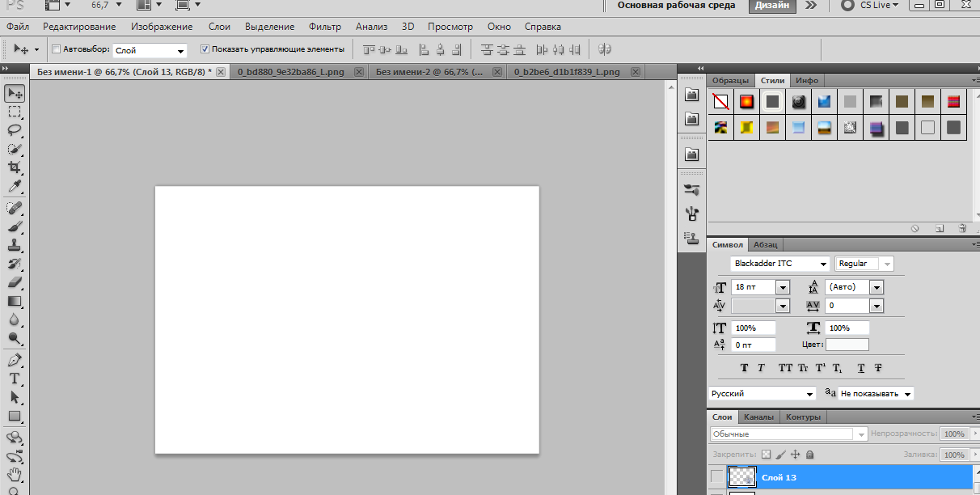980x495 pixels.
Task: Open the CS Live button
Action: coord(871,6)
